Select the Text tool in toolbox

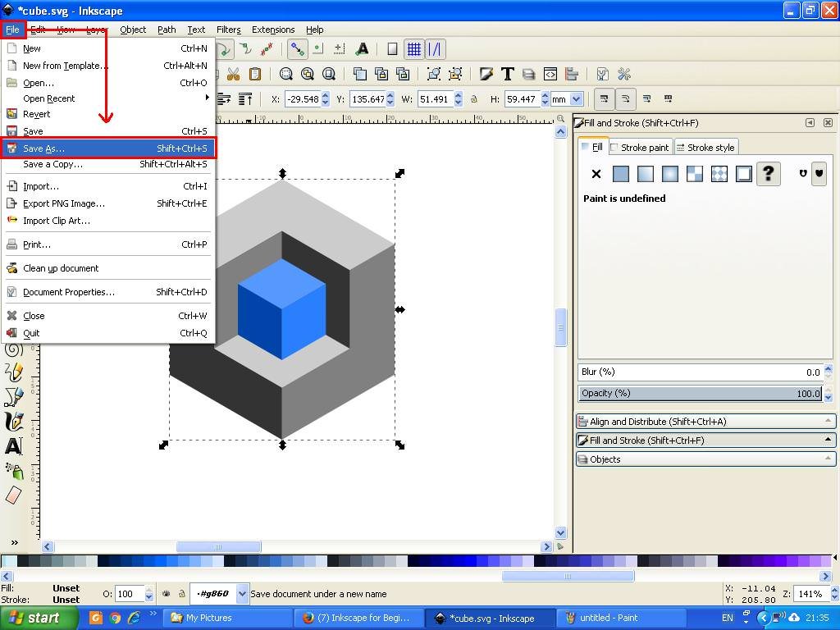point(14,445)
